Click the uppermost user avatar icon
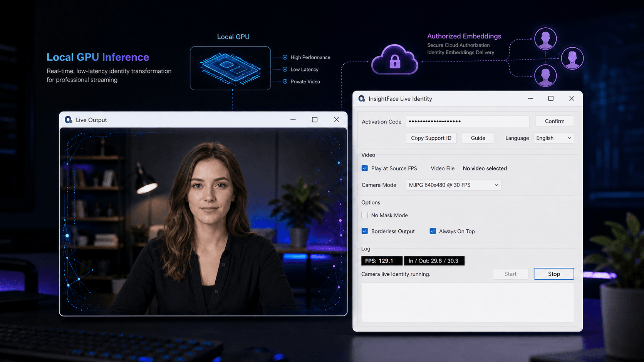Image resolution: width=644 pixels, height=362 pixels. (x=545, y=39)
